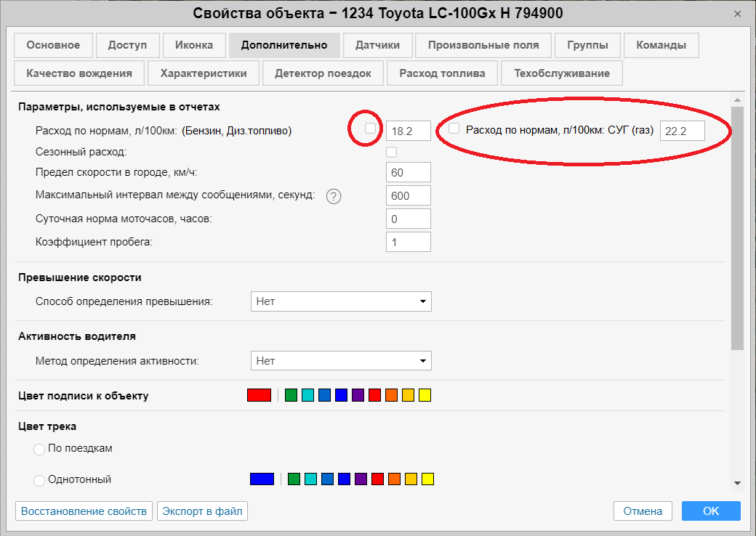Switch to the Датчики tab
Screen dimensions: 756x536
[x=377, y=45]
